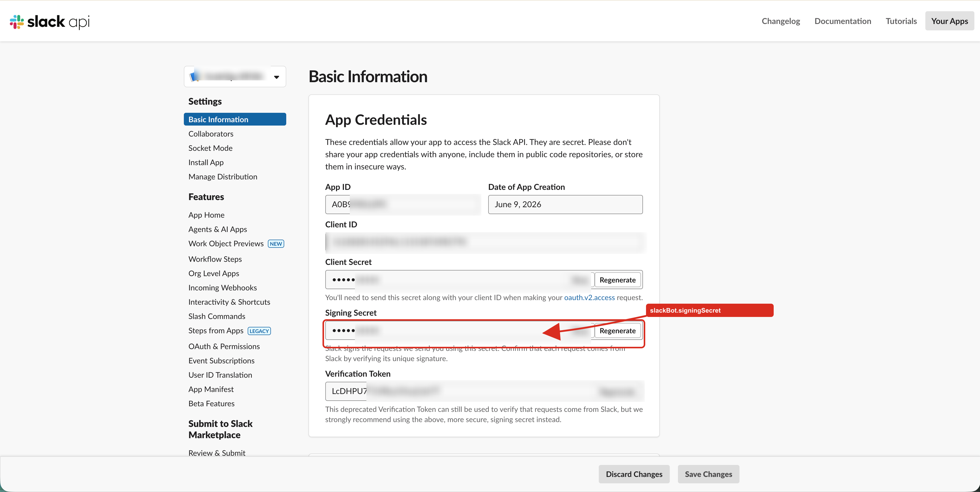
Task: Go to Socket Mode settings
Action: pyautogui.click(x=210, y=148)
